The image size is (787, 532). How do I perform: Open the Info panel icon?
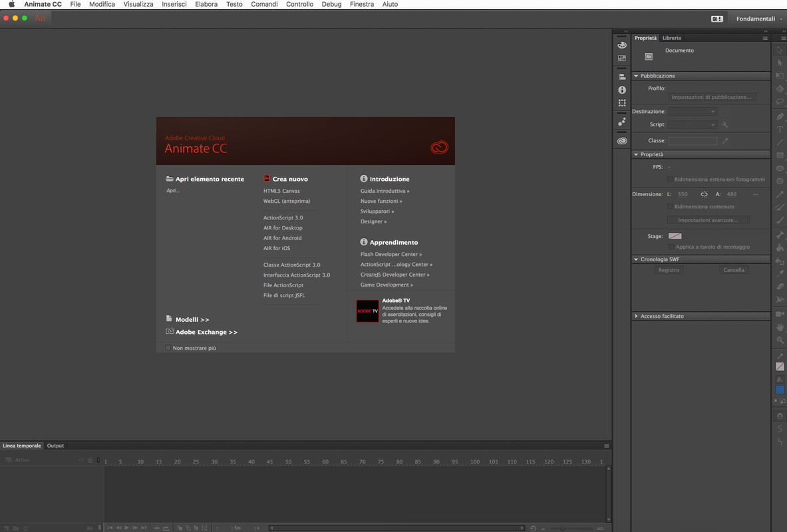pyautogui.click(x=622, y=90)
